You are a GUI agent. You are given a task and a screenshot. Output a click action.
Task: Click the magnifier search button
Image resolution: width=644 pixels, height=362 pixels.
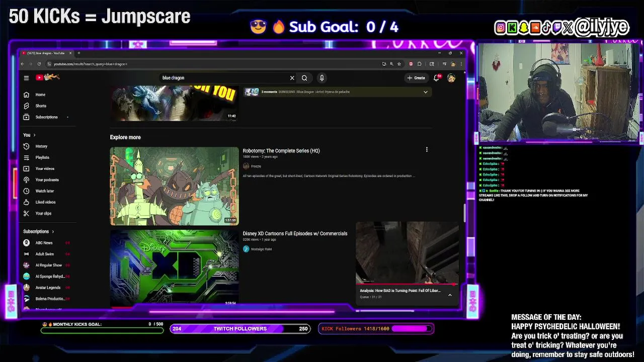[304, 78]
